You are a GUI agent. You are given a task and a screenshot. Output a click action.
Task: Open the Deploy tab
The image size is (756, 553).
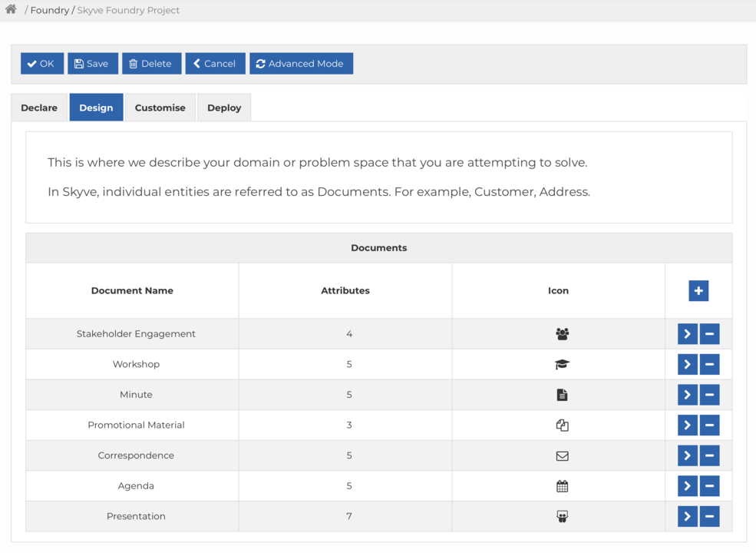(224, 108)
